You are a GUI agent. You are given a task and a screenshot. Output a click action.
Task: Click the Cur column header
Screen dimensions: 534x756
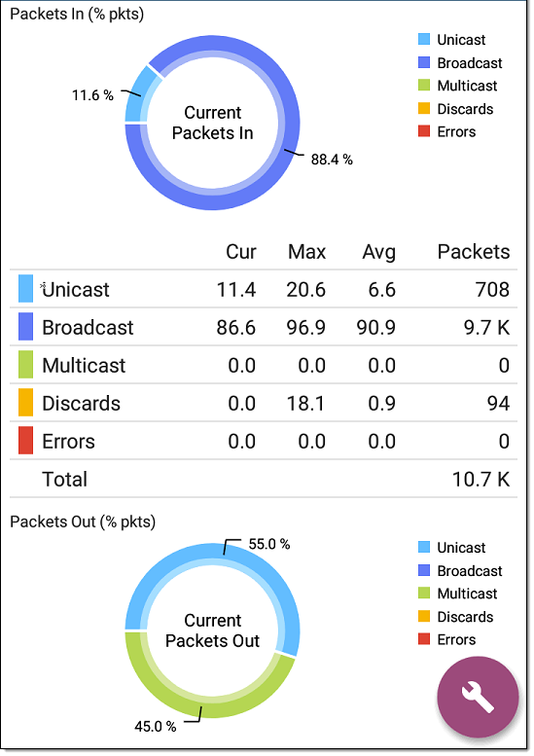pyautogui.click(x=241, y=252)
